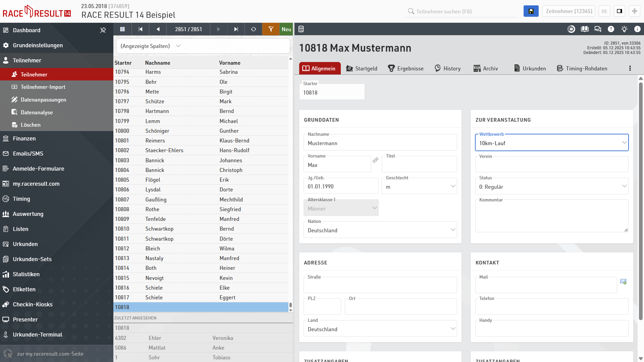The image size is (644, 362).
Task: Unpin the sidebar with pin icon
Action: click(103, 30)
